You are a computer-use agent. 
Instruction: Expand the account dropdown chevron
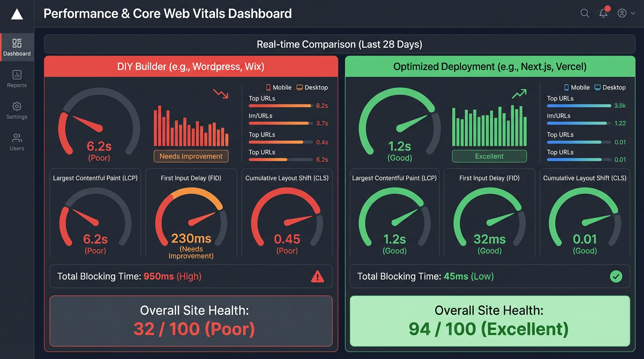click(x=632, y=13)
